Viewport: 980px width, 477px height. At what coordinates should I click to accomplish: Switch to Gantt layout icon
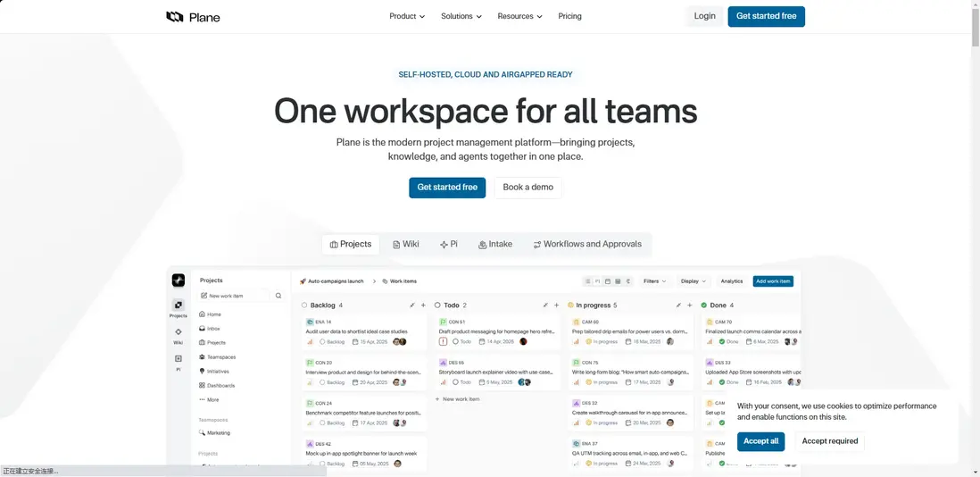coord(628,281)
